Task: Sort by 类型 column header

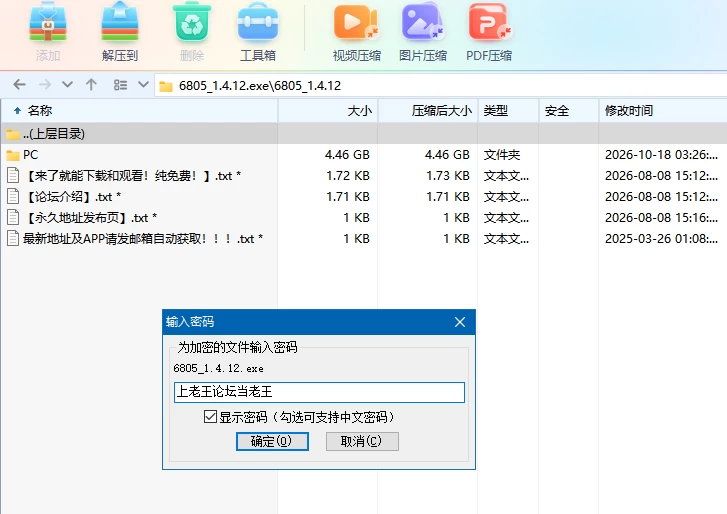Action: [508, 111]
